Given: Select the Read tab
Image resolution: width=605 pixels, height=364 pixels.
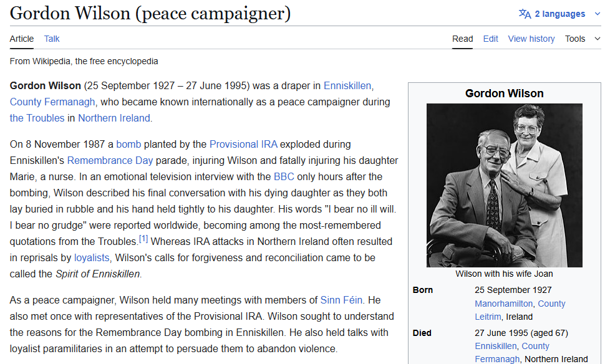Looking at the screenshot, I should (x=462, y=39).
